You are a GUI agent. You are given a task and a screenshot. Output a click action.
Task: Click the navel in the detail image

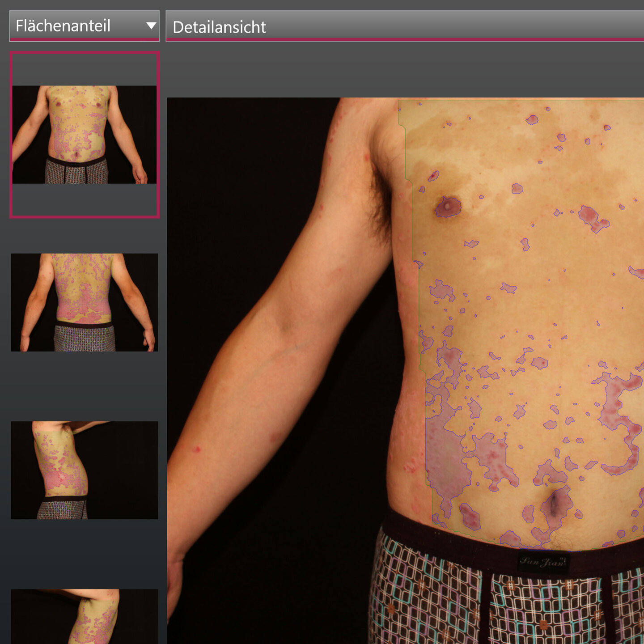[555, 504]
